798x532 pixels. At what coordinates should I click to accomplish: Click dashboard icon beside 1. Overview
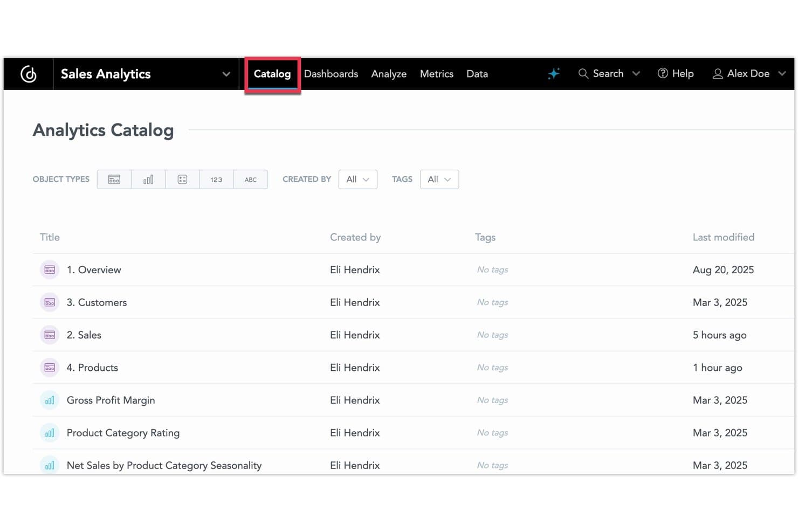coord(50,270)
